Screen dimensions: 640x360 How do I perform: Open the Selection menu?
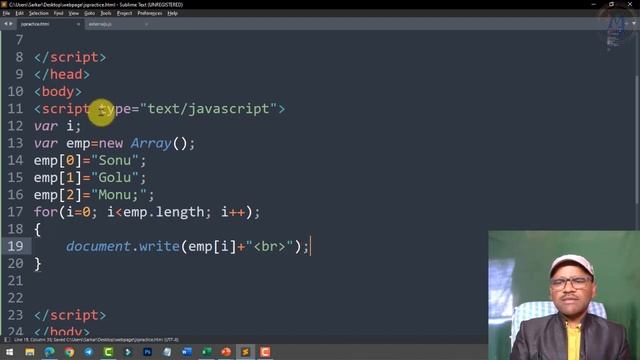pyautogui.click(x=38, y=13)
